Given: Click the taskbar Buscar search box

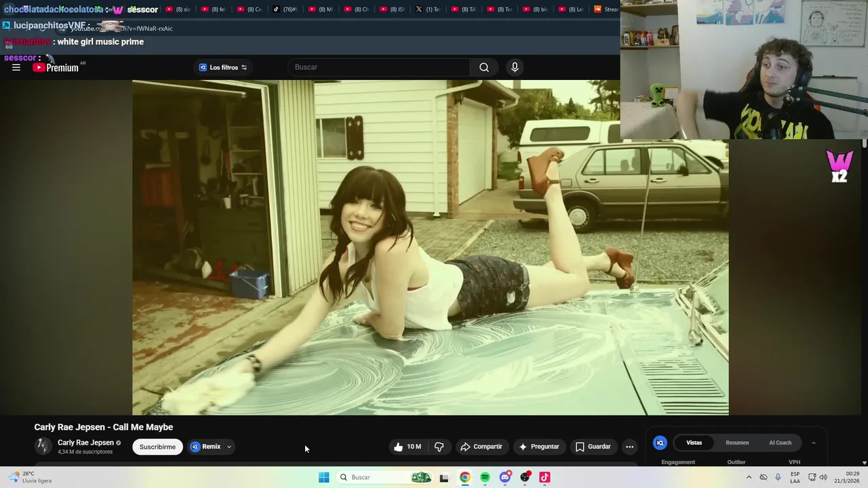Looking at the screenshot, I should (x=384, y=477).
